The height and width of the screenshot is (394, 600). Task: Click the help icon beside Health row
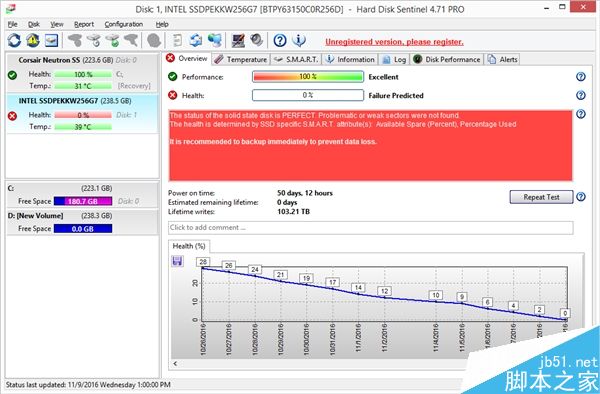pos(581,95)
